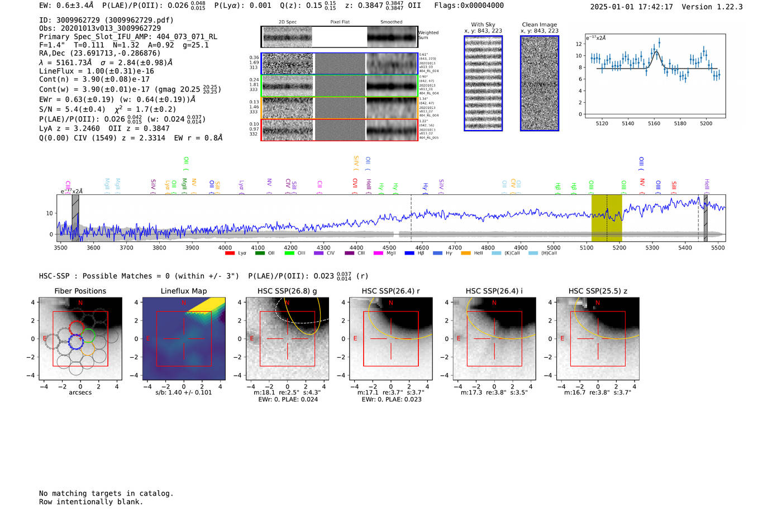Click the black-bordered weighted sum spectrum row
Viewport: 782px width, 532px height.
click(340, 37)
